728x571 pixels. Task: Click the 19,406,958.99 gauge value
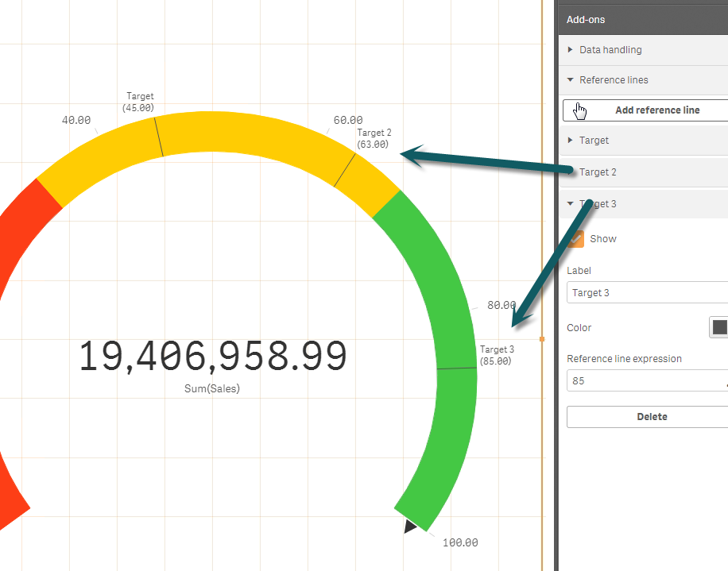213,357
